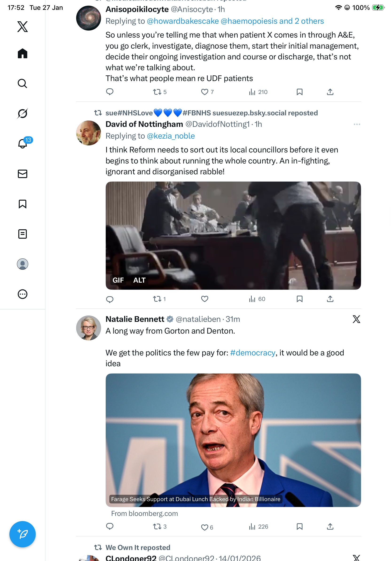Go to Home in the sidebar

point(23,53)
